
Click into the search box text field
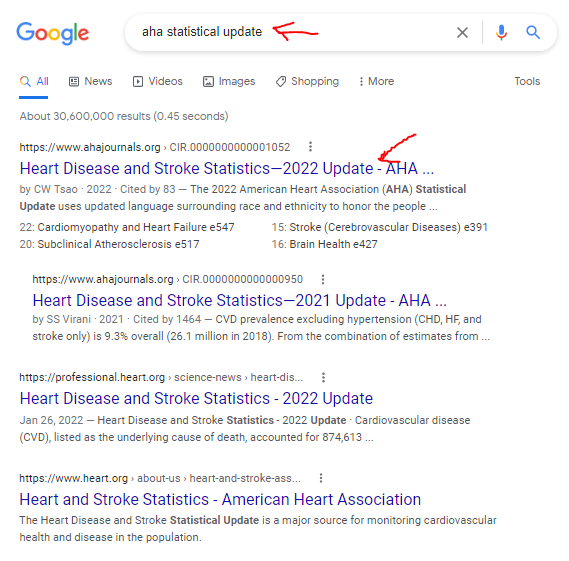(290, 32)
